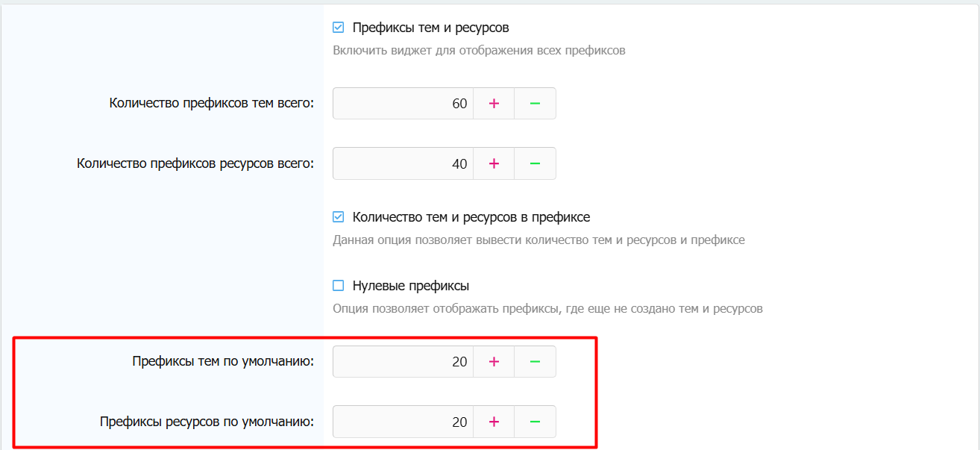
Task: Click the 'Префиксы тем по умолчанию:' field label
Action: [222, 362]
